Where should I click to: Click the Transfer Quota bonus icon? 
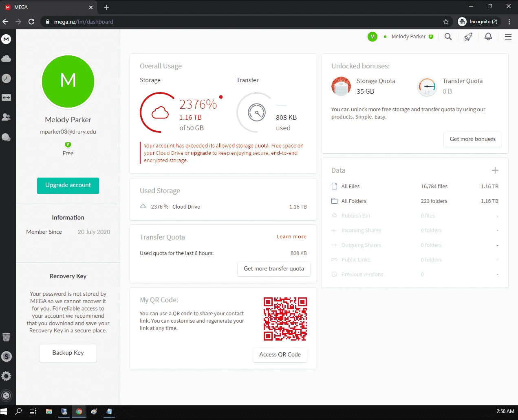pos(427,87)
